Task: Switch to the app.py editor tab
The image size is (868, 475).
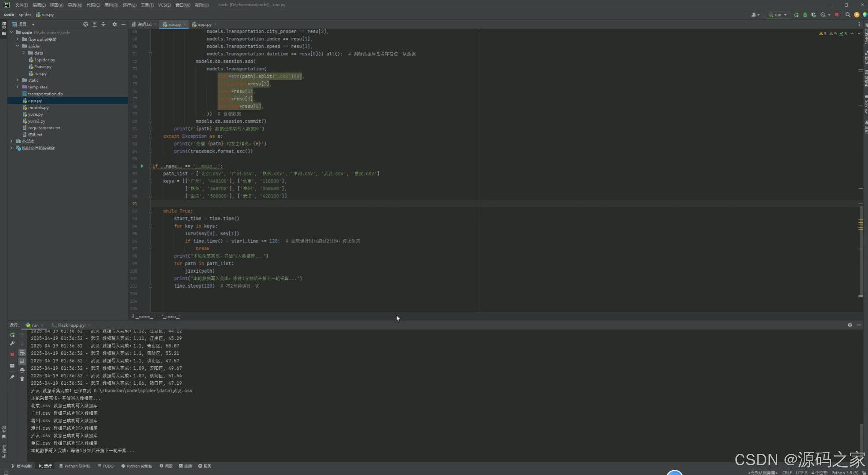Action: click(x=204, y=25)
